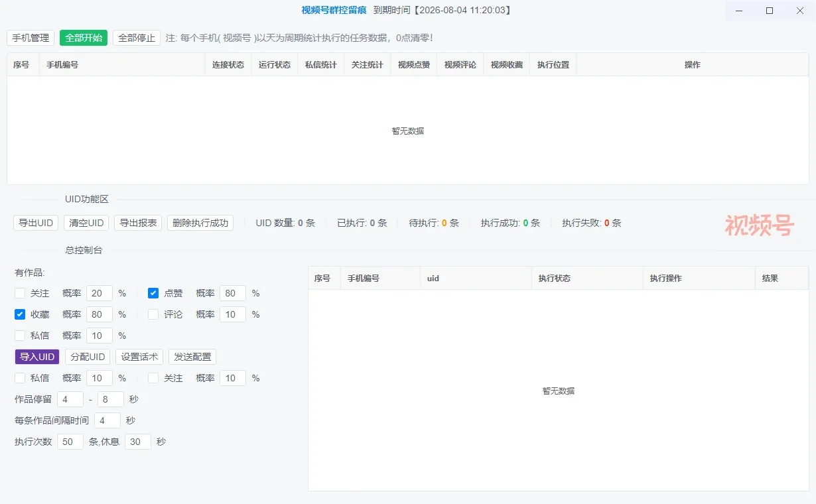Edit the 作品停留 maximum field showing 8

click(111, 399)
